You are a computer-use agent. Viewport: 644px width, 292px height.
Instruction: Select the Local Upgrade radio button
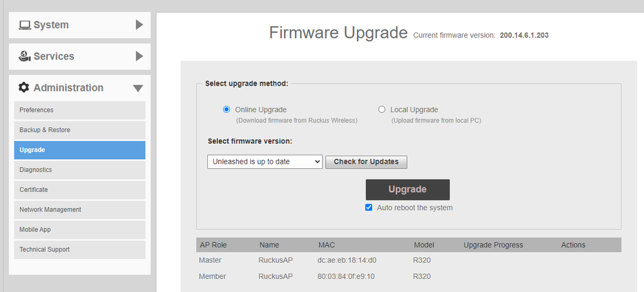click(381, 110)
